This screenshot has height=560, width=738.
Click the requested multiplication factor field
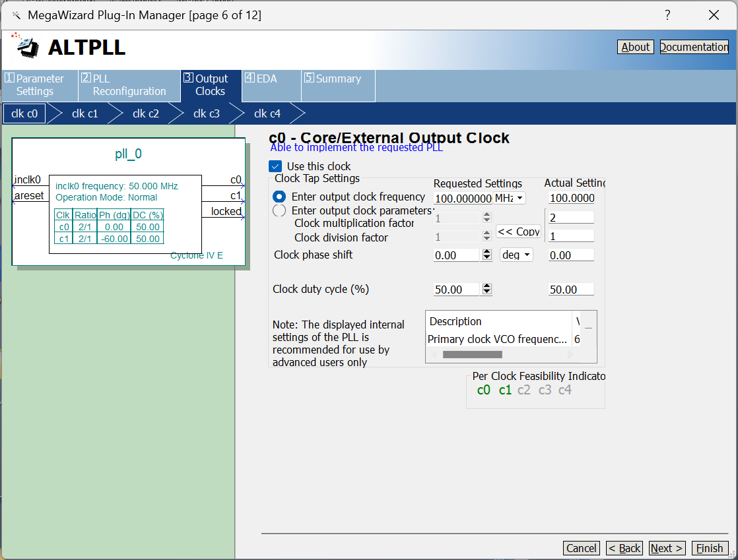pos(457,218)
